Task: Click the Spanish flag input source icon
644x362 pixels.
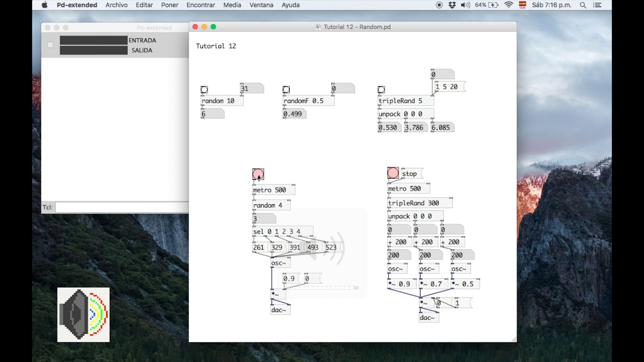Action: (522, 5)
